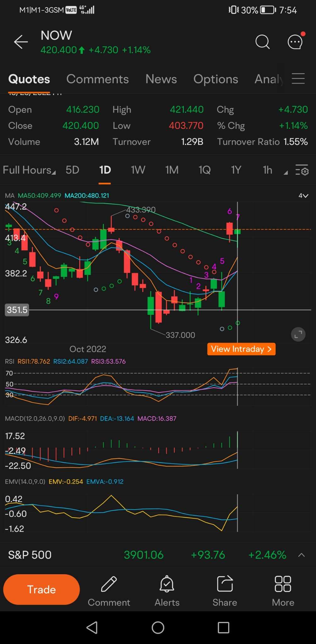Tap the Volume 3.12M value
Screen dimensions: 316x644
tap(87, 142)
